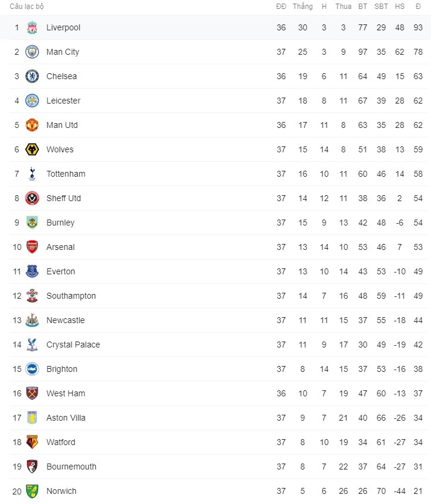
Task: Open the Man Utd team link
Action: [62, 125]
